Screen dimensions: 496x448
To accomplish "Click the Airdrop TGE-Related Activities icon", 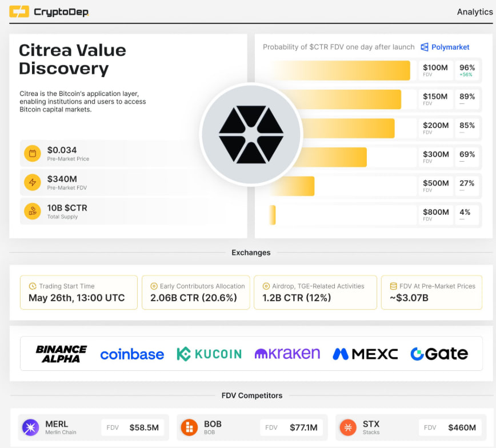I will [266, 286].
